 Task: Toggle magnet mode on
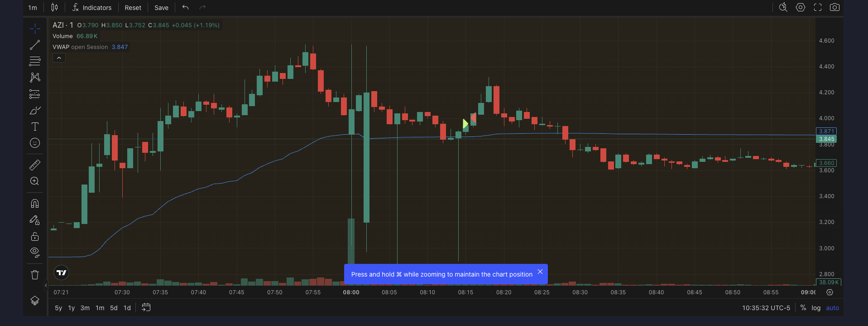pos(35,204)
